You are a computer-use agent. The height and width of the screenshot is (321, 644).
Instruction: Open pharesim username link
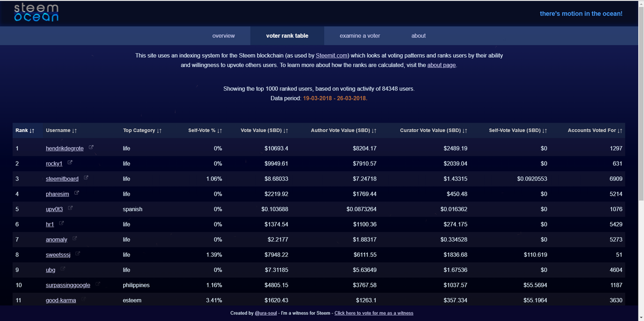coord(57,194)
